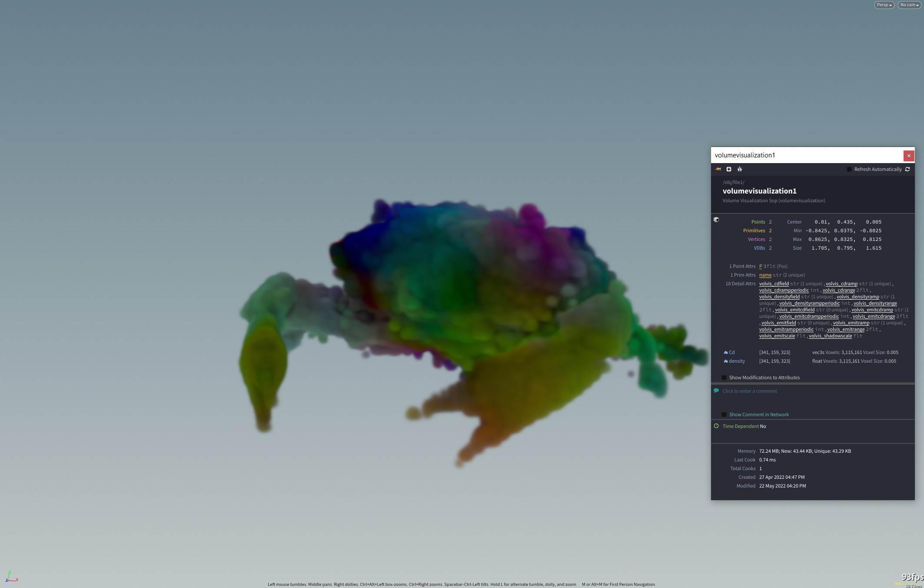Click the Cd VDB volume icon

tap(725, 353)
